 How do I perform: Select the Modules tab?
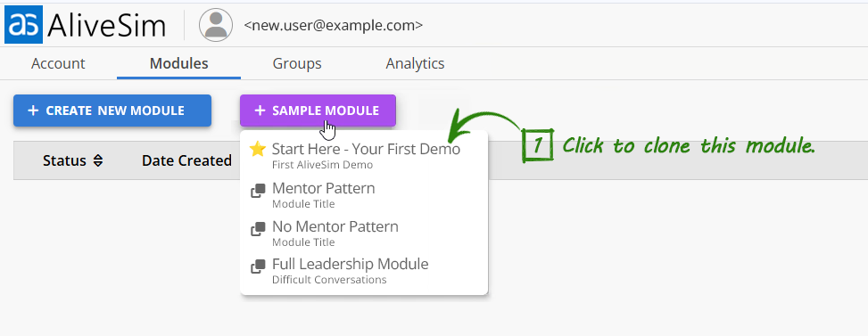point(178,63)
